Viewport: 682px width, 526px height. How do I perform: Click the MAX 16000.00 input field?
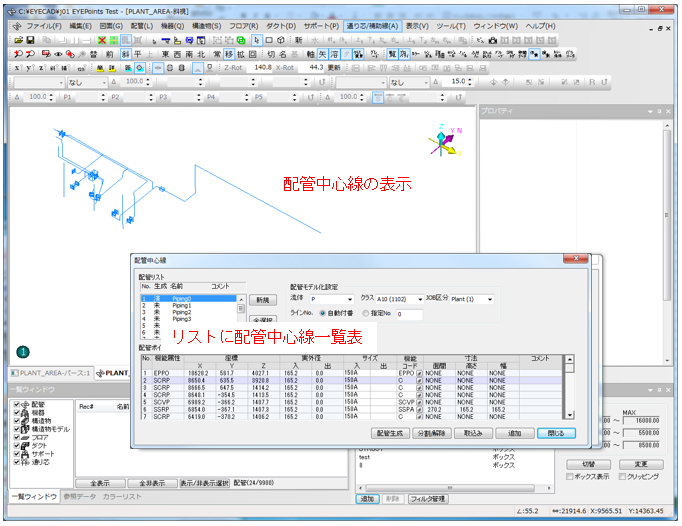point(642,421)
